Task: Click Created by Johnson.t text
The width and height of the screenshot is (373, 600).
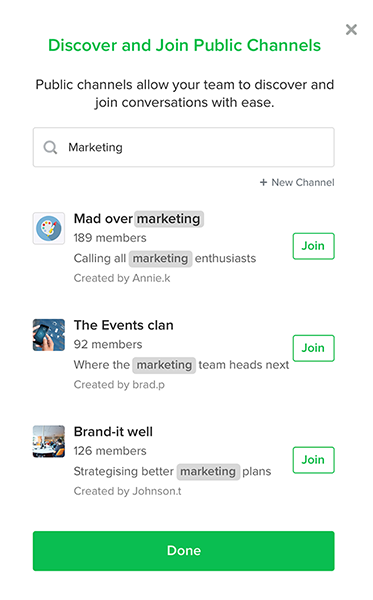Action: 128,491
